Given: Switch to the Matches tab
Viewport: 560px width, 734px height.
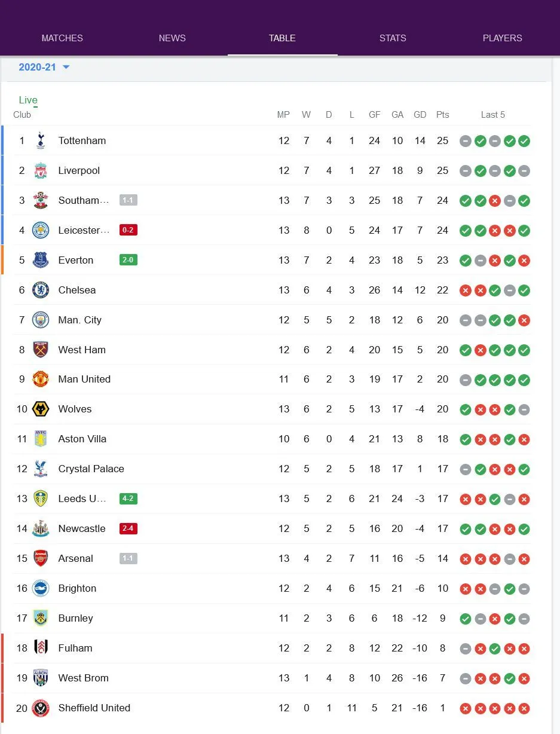Looking at the screenshot, I should tap(62, 38).
